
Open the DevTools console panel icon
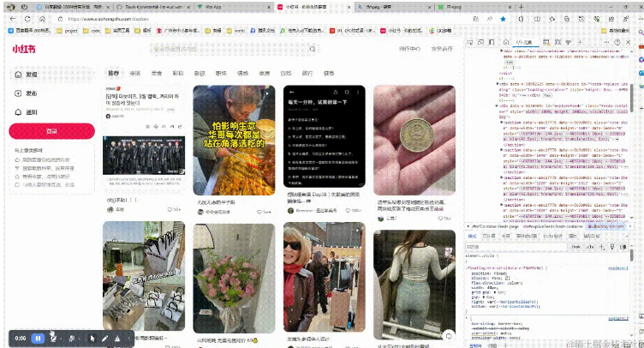pyautogui.click(x=546, y=42)
